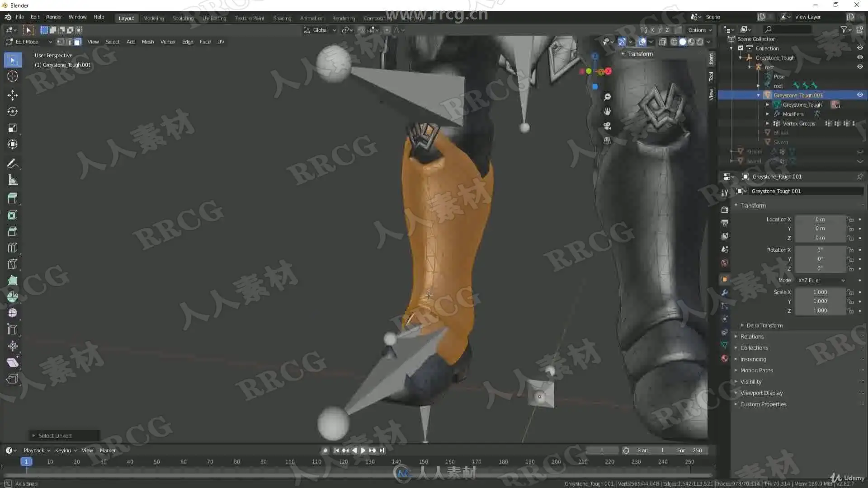Activate the Annotate pencil tool
The height and width of the screenshot is (488, 868).
[13, 164]
